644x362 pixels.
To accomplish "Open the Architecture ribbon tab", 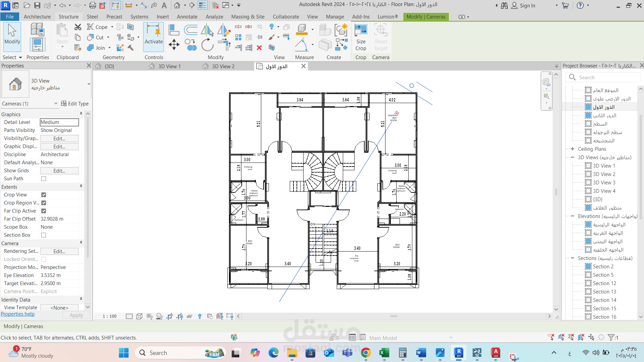I will tap(37, 16).
